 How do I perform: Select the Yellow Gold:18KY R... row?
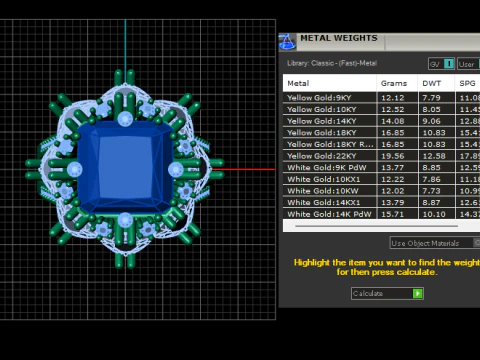[381, 144]
